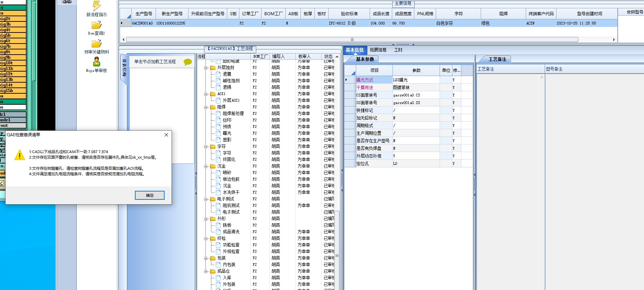Click the LDI曝光 parameter value
Viewport: 644px width, 290px height.
[416, 80]
